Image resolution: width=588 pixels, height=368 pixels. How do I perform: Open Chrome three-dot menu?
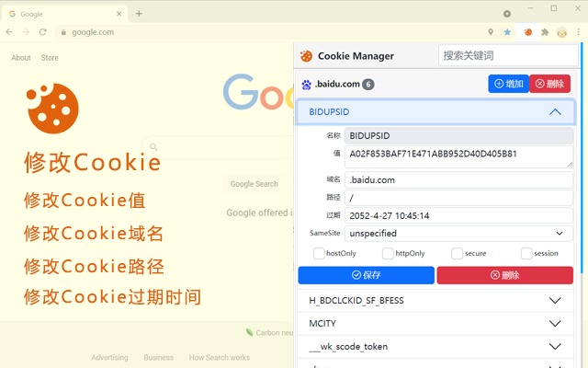tap(579, 32)
